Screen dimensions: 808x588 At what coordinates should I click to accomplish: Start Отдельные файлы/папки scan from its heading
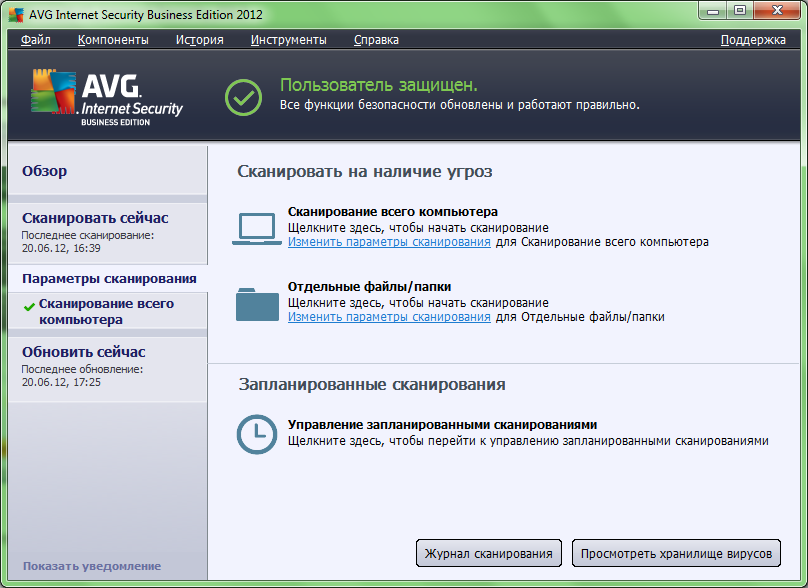[x=369, y=287]
